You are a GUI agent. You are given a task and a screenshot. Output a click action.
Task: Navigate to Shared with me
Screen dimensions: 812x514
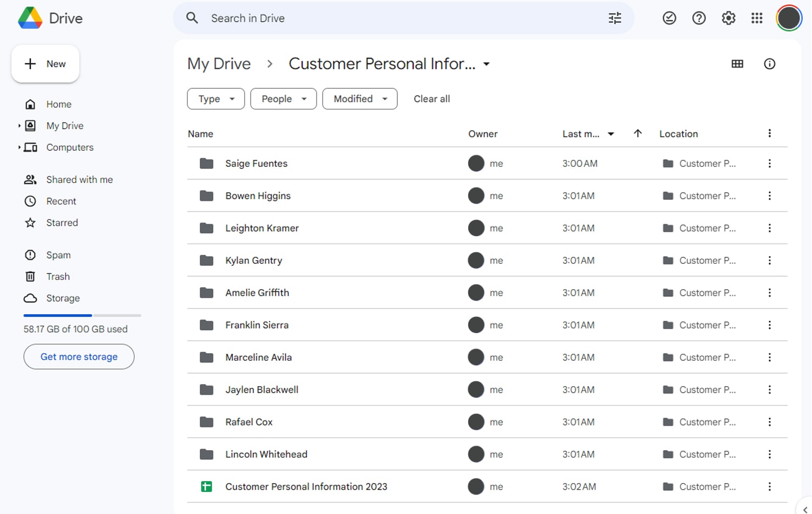[x=79, y=179]
